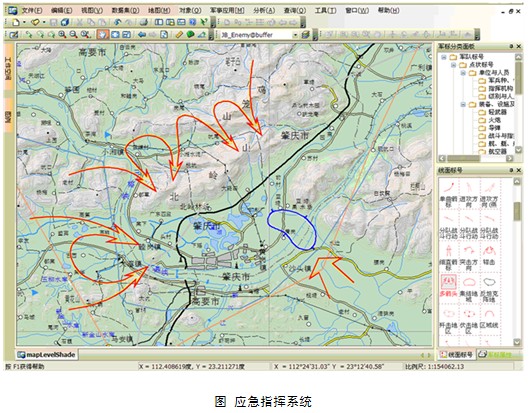This screenshot has height=413, width=530.
Task: Select the zoom out magnifier tool
Action: pos(73,34)
